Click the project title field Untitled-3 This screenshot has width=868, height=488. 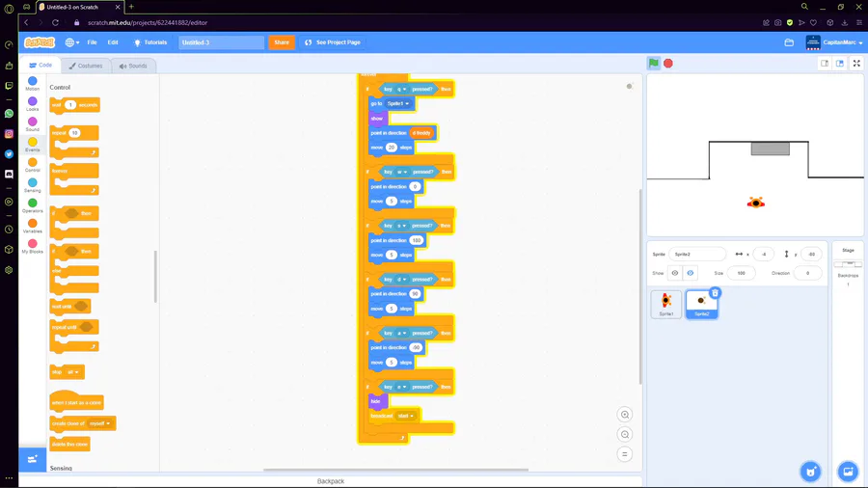click(222, 42)
